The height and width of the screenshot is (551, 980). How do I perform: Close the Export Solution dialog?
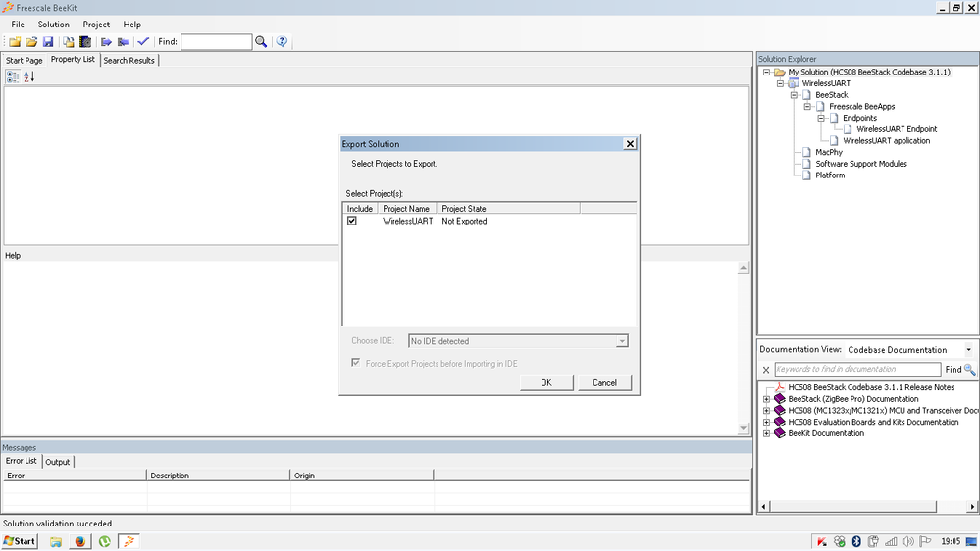pos(630,144)
